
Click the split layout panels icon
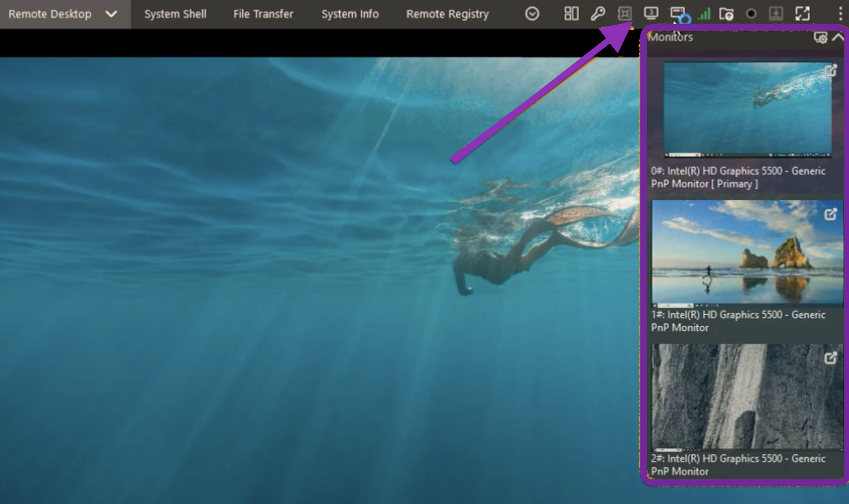571,14
